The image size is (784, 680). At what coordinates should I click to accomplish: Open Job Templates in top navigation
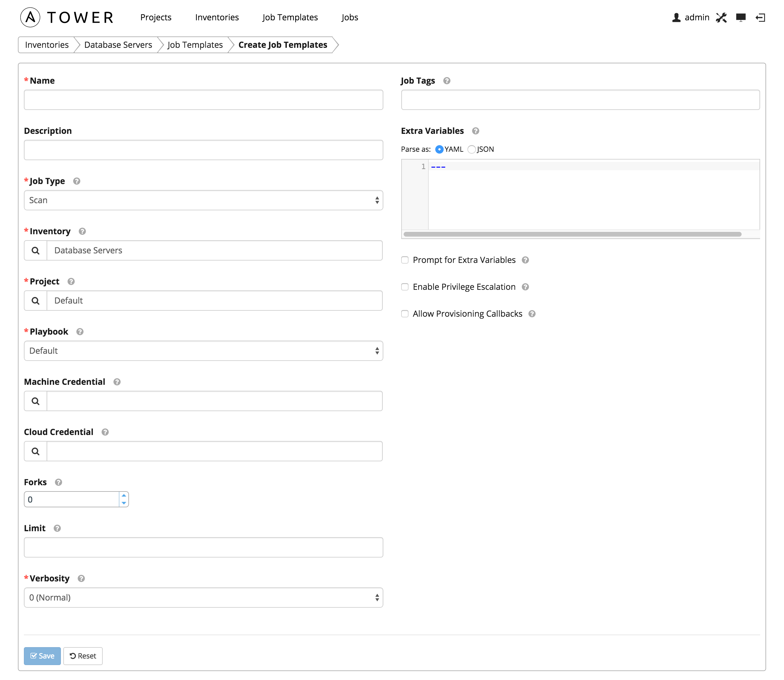tap(290, 17)
